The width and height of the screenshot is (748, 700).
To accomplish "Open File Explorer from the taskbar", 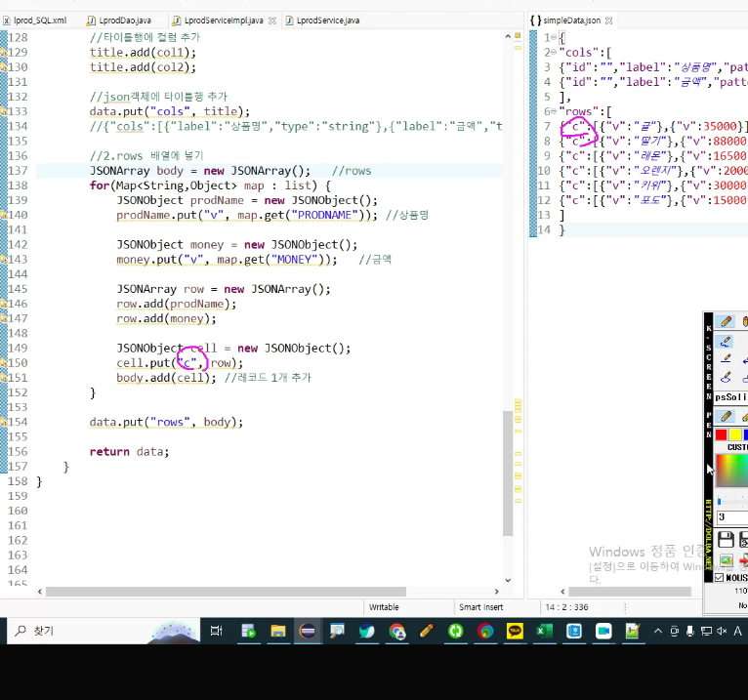I will [x=277, y=631].
